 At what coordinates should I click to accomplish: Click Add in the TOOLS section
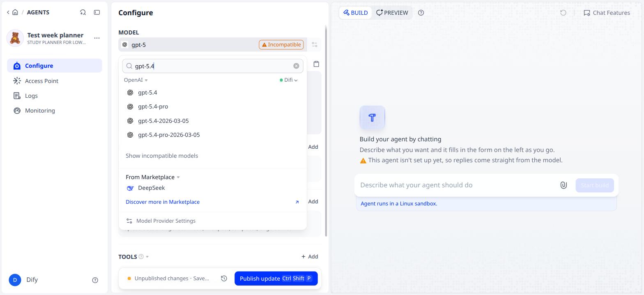pos(310,256)
